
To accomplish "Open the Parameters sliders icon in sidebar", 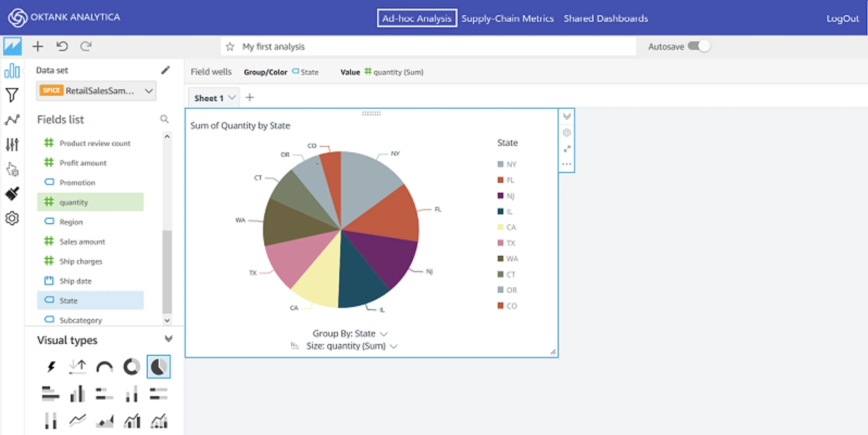I will [x=12, y=145].
